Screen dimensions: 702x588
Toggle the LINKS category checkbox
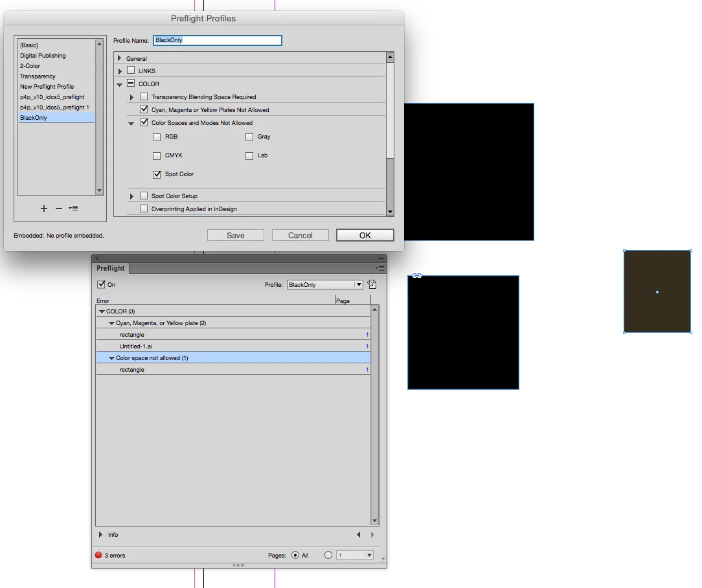pos(131,71)
